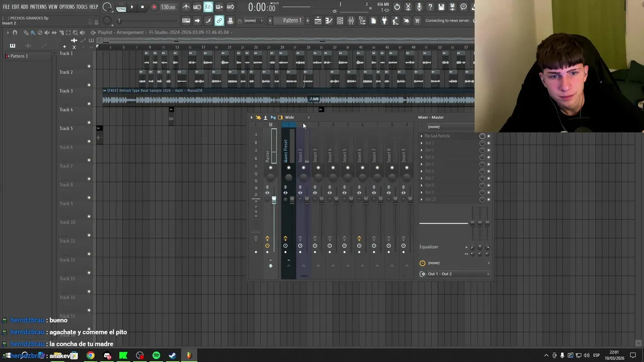Click the render/export audio icon
The image size is (644, 362).
(x=452, y=7)
